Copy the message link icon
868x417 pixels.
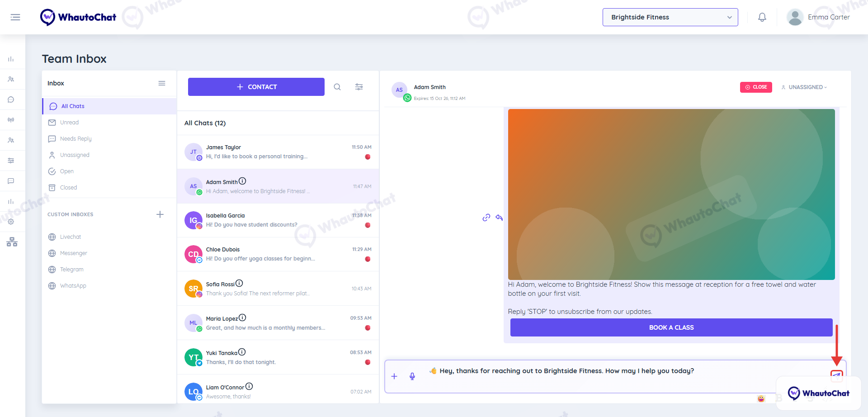pyautogui.click(x=486, y=218)
